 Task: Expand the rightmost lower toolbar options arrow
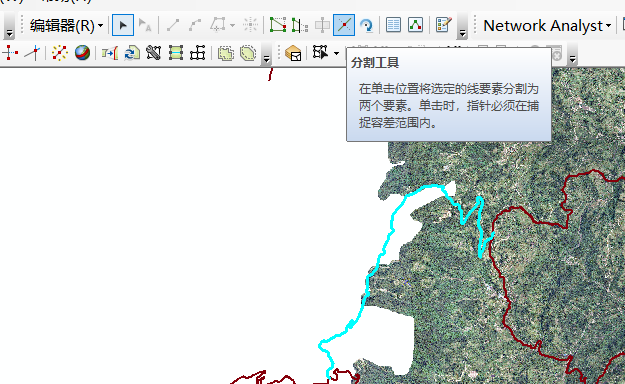click(573, 60)
